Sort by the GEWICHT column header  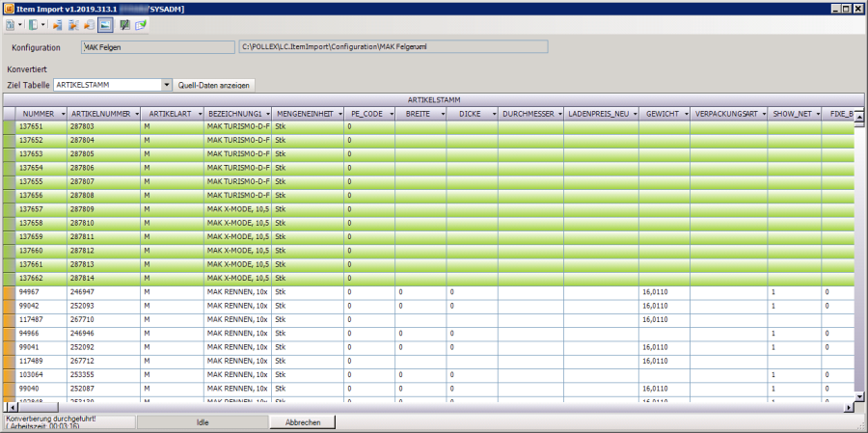661,114
